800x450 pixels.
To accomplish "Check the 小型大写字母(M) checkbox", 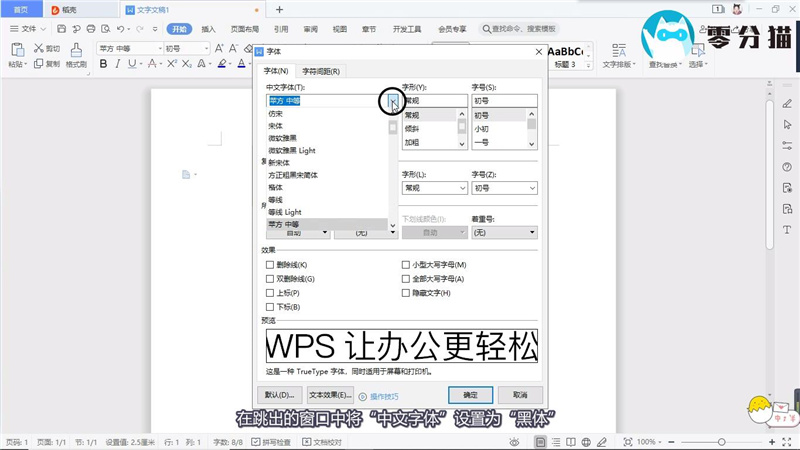I will [x=406, y=265].
